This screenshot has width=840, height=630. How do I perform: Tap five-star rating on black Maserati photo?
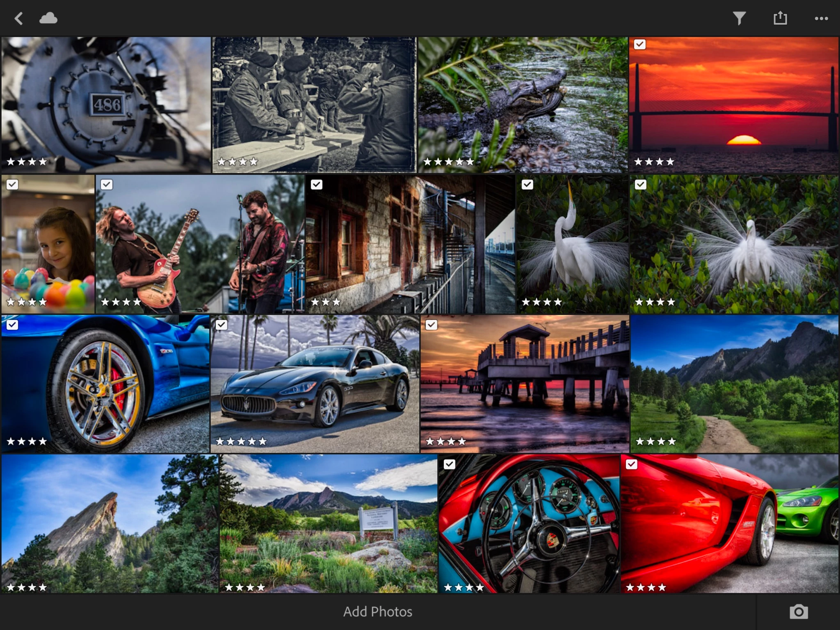pos(241,441)
